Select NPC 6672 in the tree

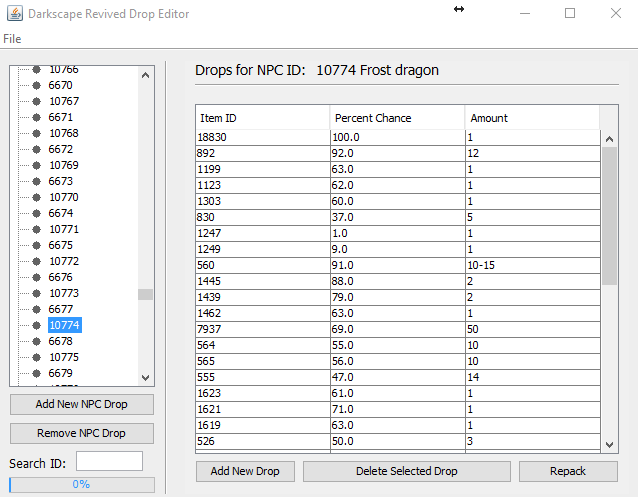(60, 149)
